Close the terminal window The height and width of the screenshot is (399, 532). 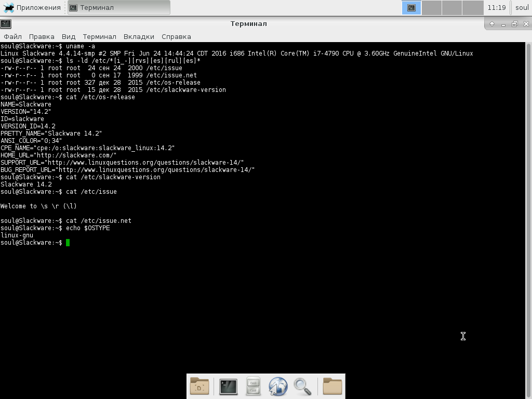pos(526,24)
